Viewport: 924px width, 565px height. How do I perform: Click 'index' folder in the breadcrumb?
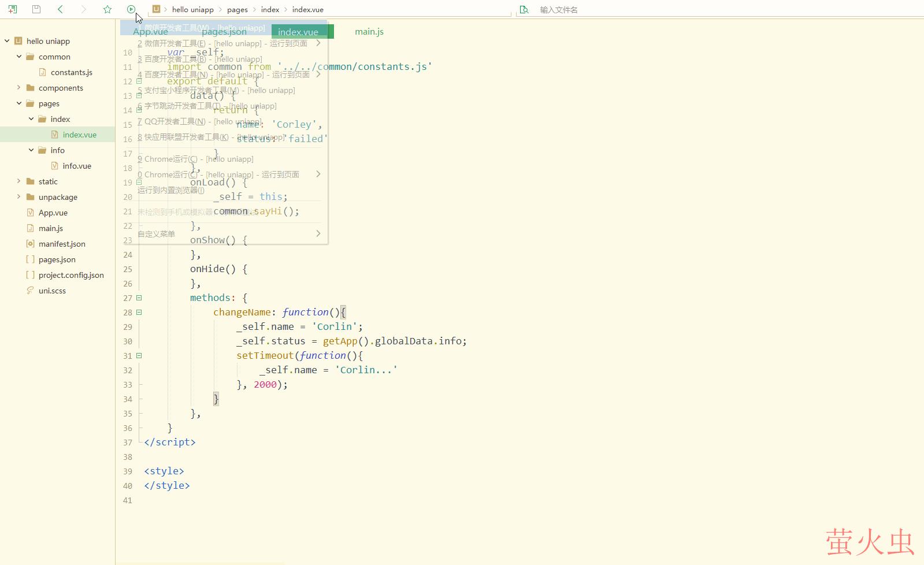[x=270, y=10]
